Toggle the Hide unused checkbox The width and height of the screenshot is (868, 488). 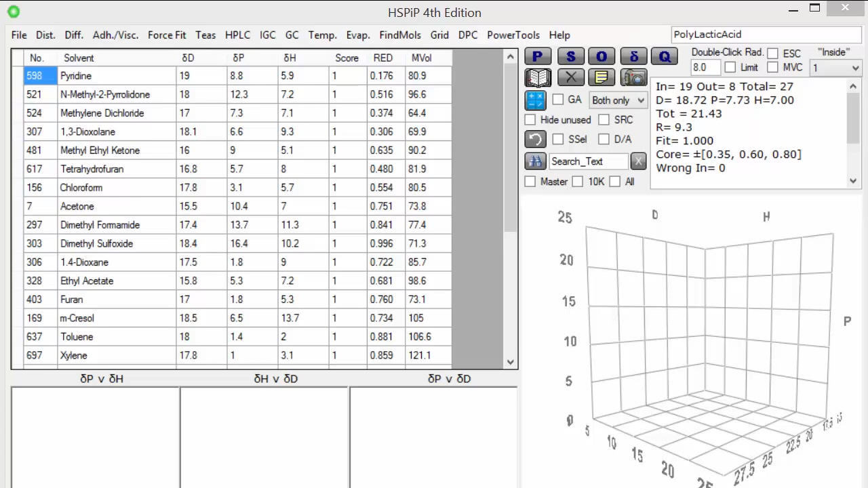[x=530, y=120]
